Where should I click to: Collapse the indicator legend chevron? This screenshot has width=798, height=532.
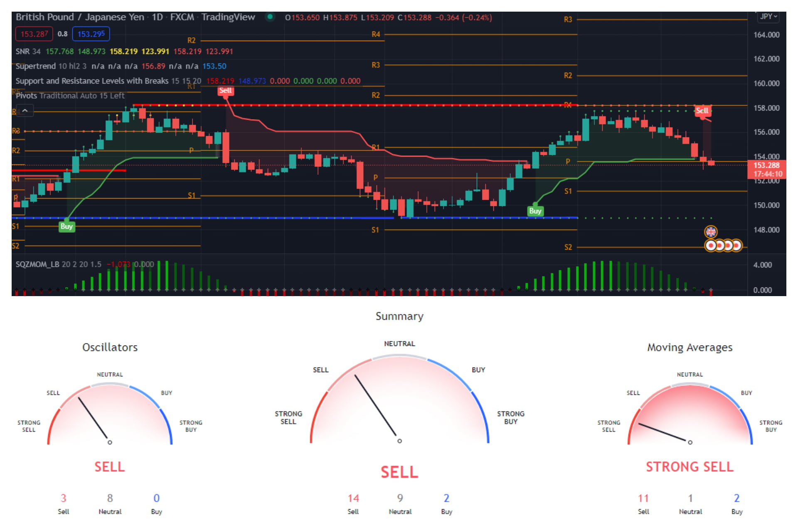pos(25,110)
